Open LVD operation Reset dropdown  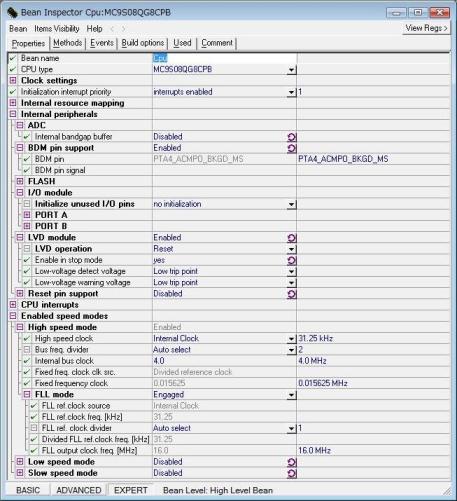[291, 249]
